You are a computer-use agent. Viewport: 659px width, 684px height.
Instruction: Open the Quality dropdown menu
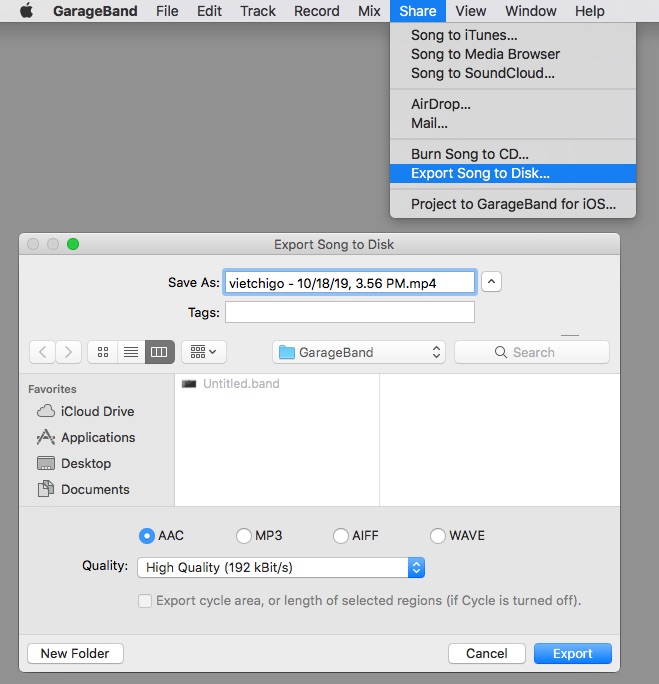coord(281,567)
